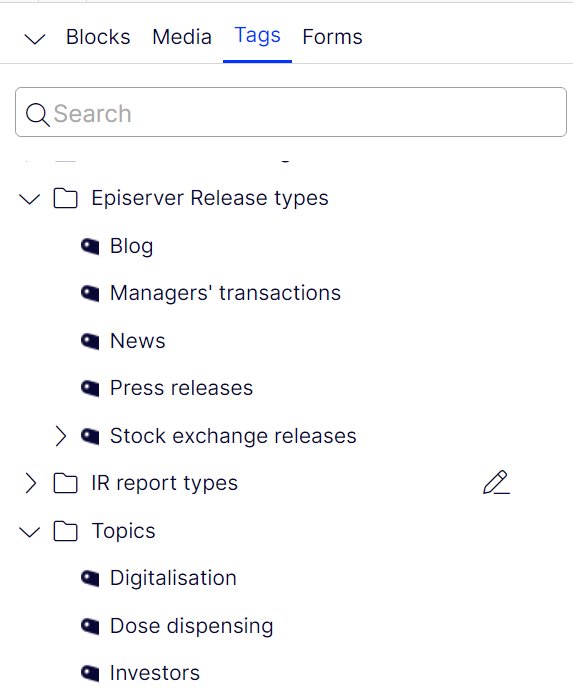Select the Dose dispensing tag
This screenshot has width=573, height=695.
tap(191, 626)
